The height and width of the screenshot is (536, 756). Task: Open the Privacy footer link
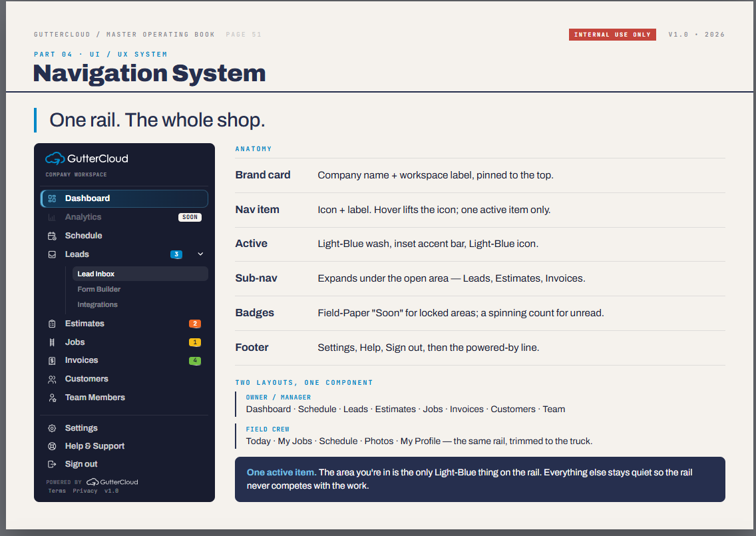[85, 491]
